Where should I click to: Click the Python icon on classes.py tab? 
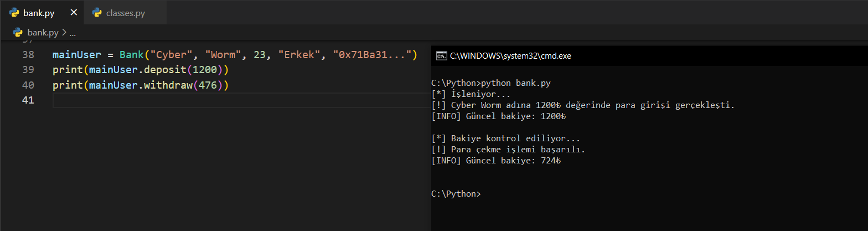point(97,13)
